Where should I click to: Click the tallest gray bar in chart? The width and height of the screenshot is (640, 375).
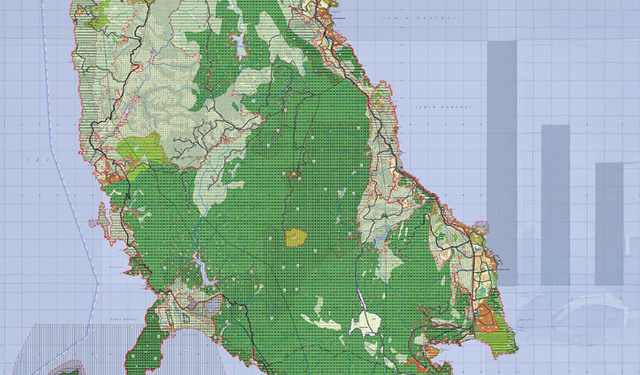coord(502,163)
